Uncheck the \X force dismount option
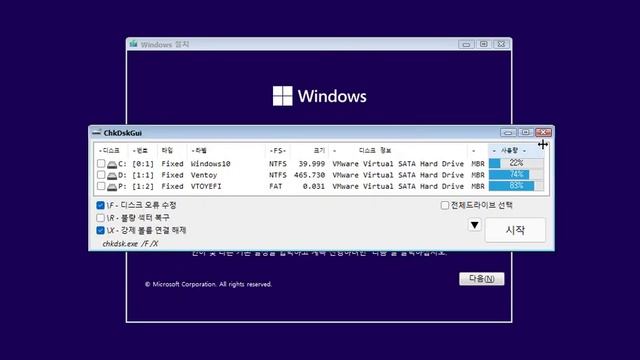Image resolution: width=640 pixels, height=360 pixels. click(x=100, y=230)
